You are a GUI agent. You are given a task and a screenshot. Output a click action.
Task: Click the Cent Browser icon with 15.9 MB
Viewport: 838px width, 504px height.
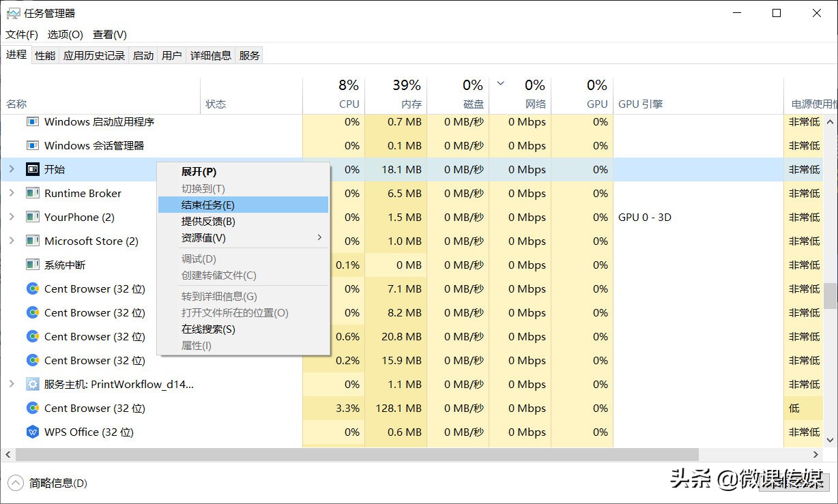click(32, 361)
